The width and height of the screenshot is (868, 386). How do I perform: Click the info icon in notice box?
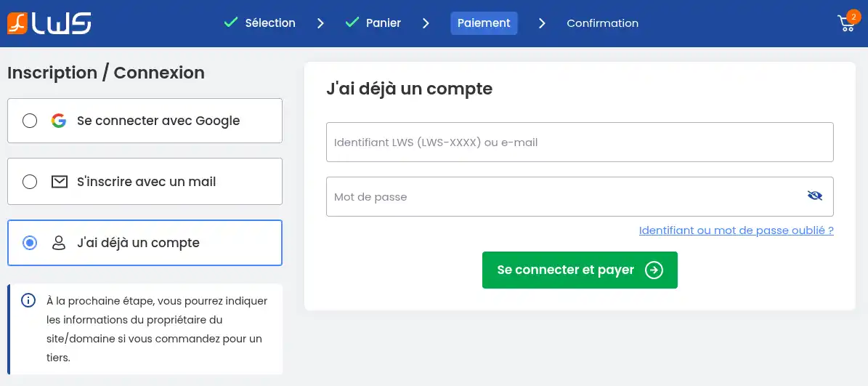28,300
